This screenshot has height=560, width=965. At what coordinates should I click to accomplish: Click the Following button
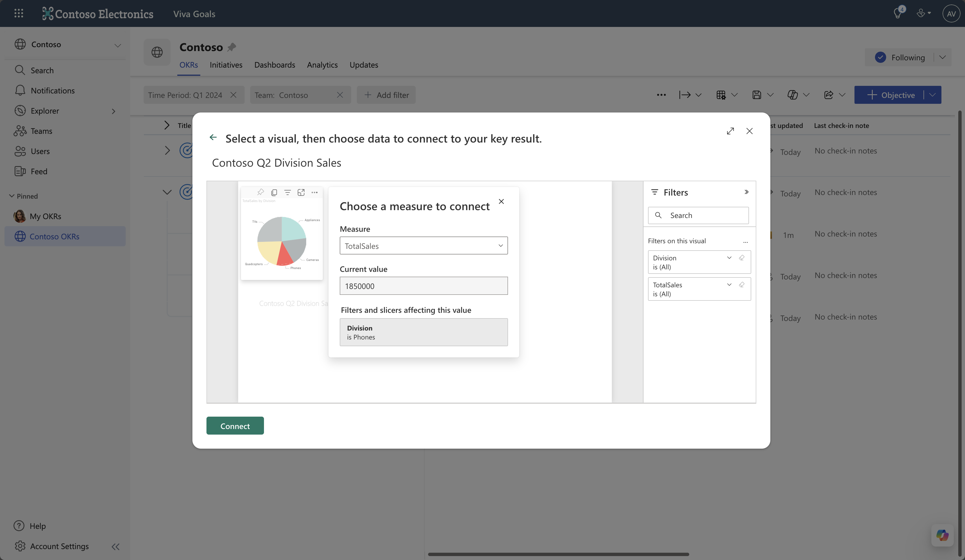900,57
